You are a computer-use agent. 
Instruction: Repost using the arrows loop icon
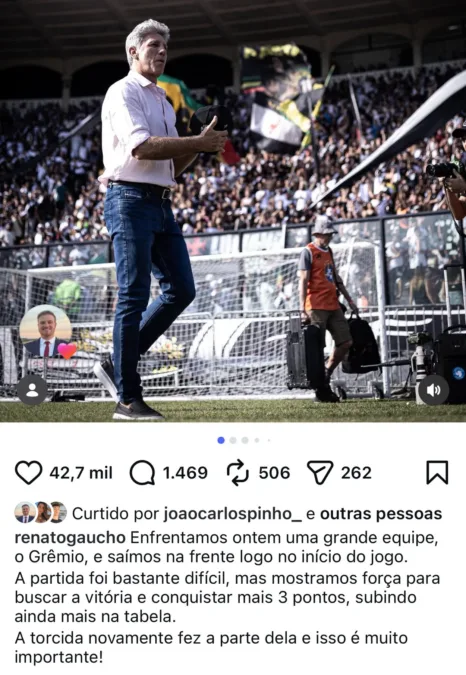click(x=238, y=473)
